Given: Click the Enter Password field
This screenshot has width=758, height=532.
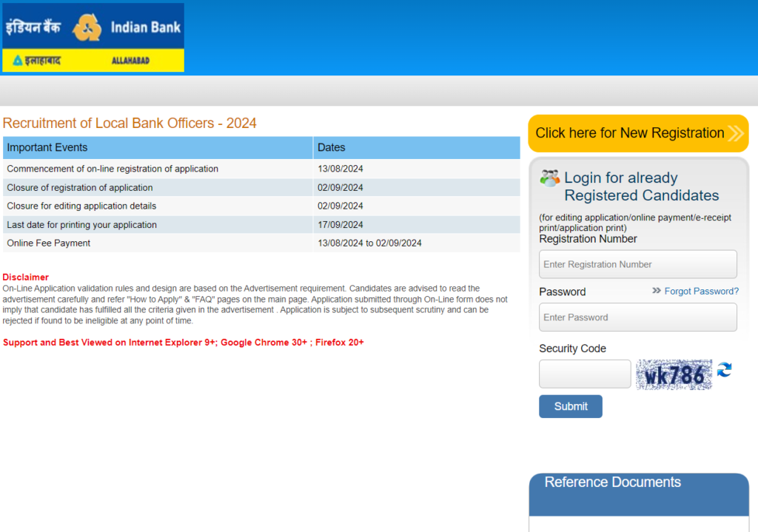Looking at the screenshot, I should 637,317.
